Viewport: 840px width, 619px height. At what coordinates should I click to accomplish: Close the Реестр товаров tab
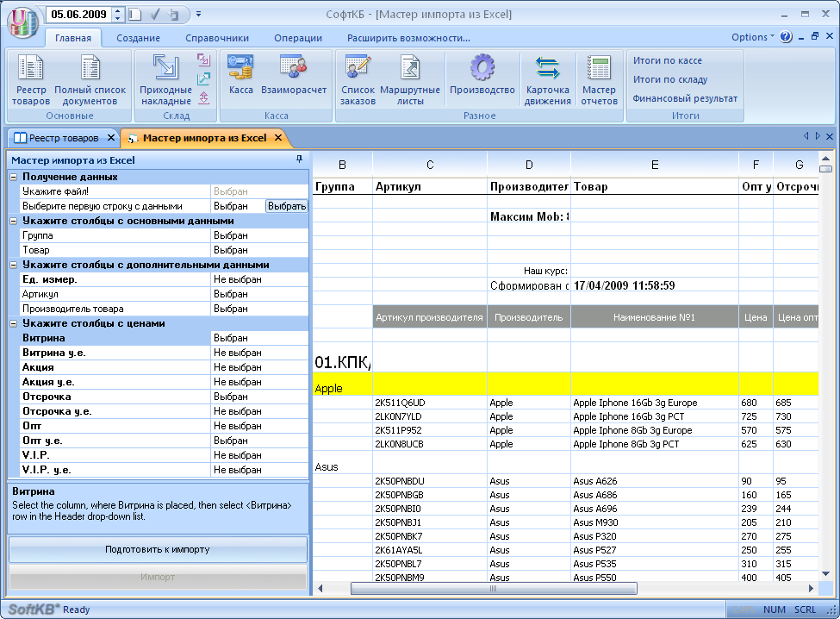click(x=111, y=138)
